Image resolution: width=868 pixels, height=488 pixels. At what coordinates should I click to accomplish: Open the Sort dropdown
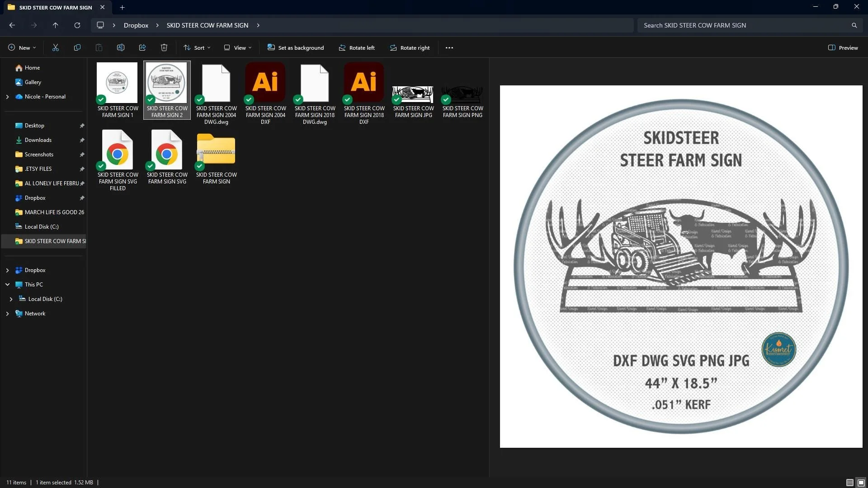coord(197,47)
